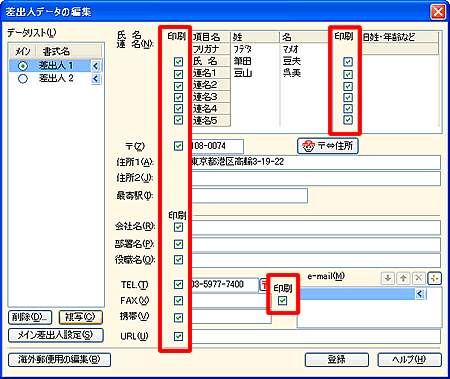Toggle print checkbox for 役職名
Image resolution: width=450 pixels, height=379 pixels.
(x=178, y=260)
